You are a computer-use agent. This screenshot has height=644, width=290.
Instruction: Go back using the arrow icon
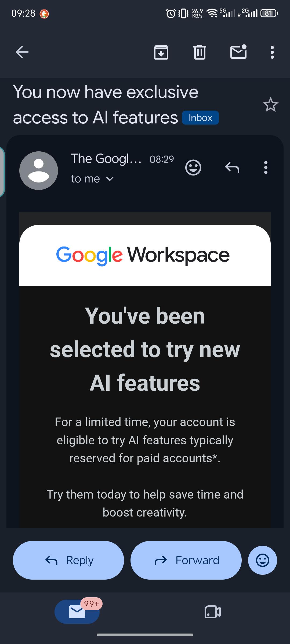click(x=22, y=52)
